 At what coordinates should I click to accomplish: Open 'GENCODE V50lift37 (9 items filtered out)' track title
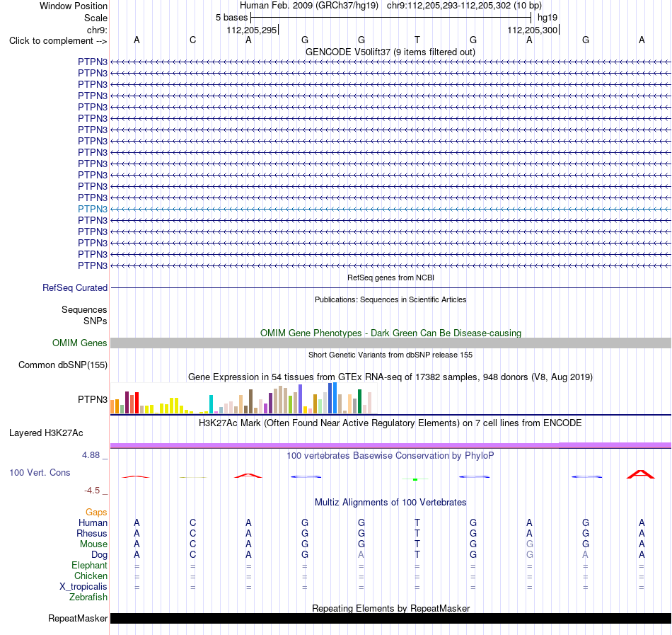pyautogui.click(x=390, y=52)
